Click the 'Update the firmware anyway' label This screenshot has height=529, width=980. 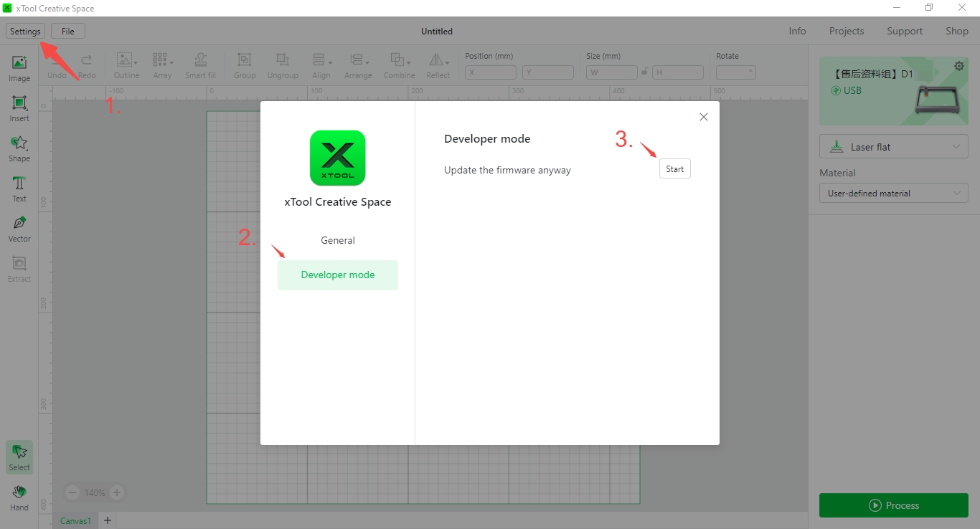pos(507,171)
